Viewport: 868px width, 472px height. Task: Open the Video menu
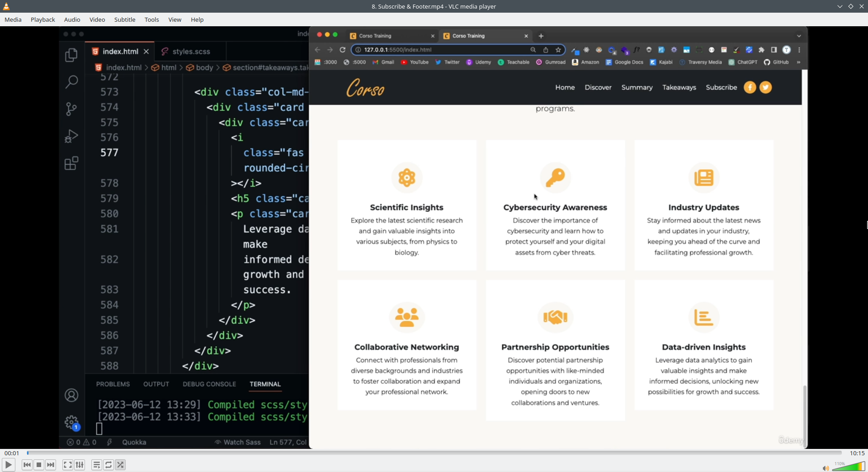click(97, 19)
